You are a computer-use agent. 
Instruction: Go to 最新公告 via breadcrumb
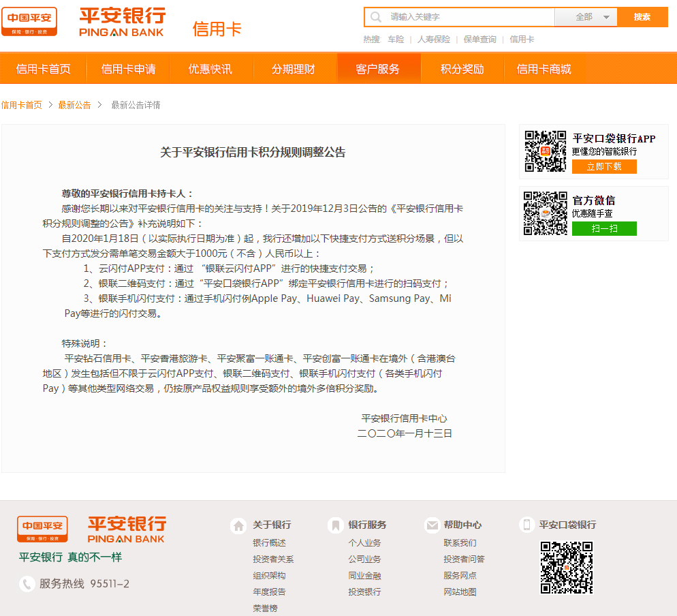click(75, 105)
